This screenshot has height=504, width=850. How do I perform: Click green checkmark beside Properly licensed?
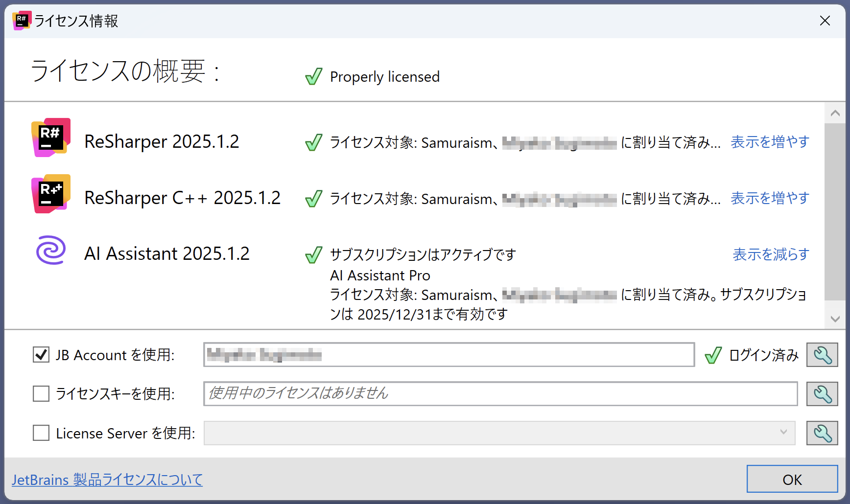[x=313, y=76]
